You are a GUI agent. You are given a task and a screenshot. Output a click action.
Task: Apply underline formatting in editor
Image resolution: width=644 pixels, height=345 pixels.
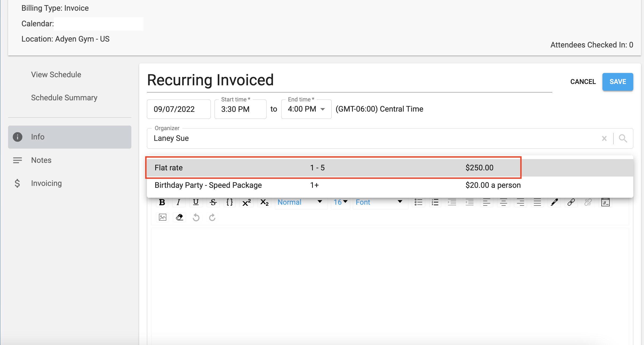click(196, 202)
